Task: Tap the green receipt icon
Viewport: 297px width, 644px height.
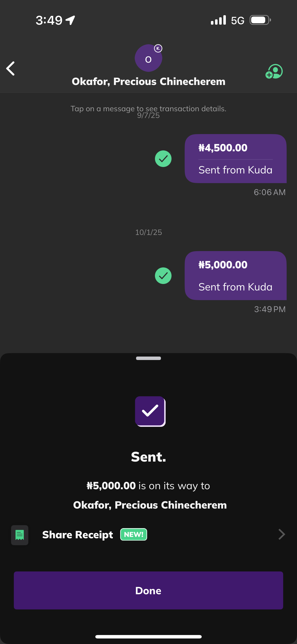Action: click(x=20, y=535)
